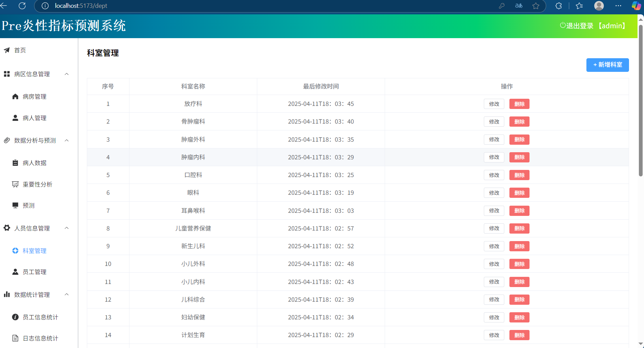The image size is (644, 348).
Task: Open the 预测 sidebar menu item
Action: point(29,206)
